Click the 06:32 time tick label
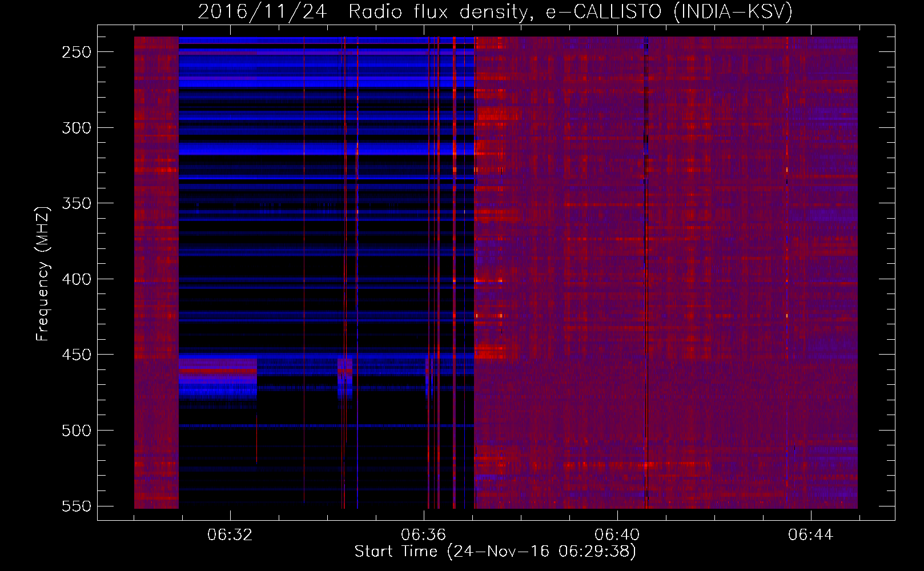The image size is (924, 571). click(230, 535)
